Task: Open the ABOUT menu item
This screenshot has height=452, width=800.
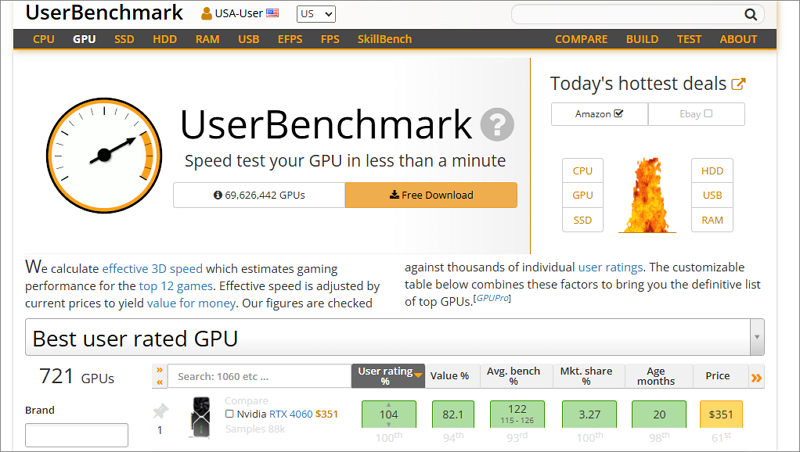Action: pyautogui.click(x=738, y=39)
